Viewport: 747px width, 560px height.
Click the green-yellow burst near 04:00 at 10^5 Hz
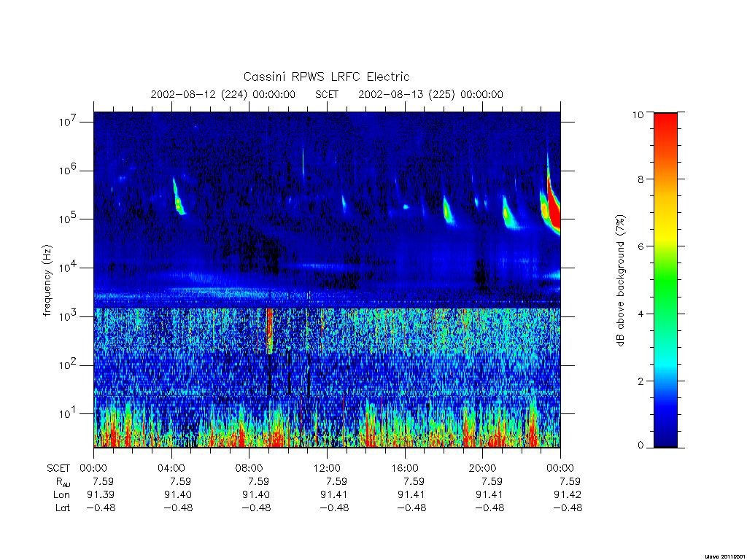coord(178,199)
